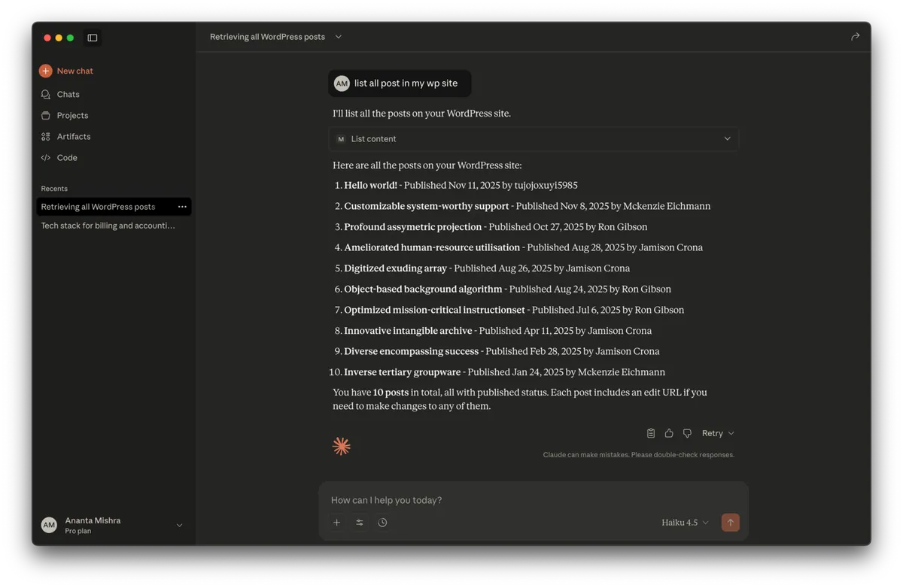Screen dimensions: 903x588
Task: Click the orange New chat plus icon
Action: (46, 71)
